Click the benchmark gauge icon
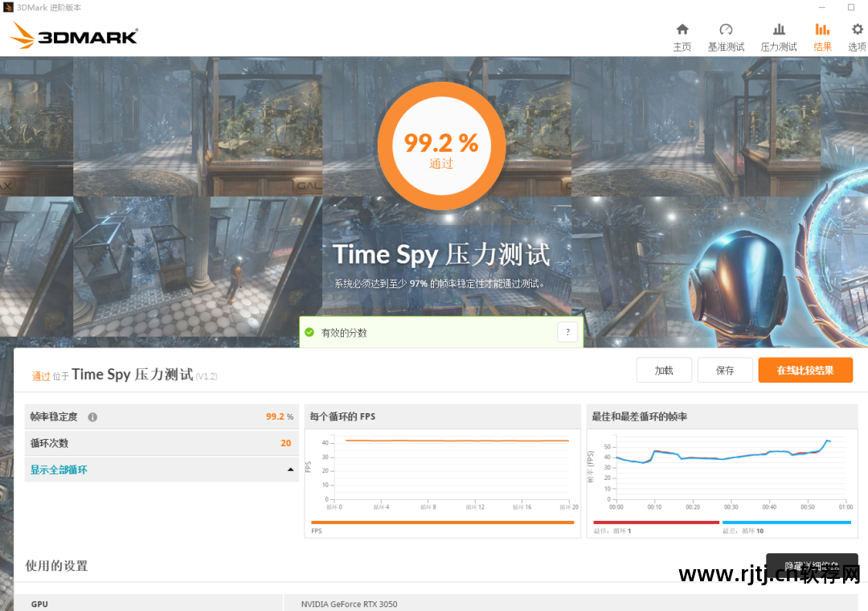Image resolution: width=868 pixels, height=611 pixels. click(x=726, y=30)
